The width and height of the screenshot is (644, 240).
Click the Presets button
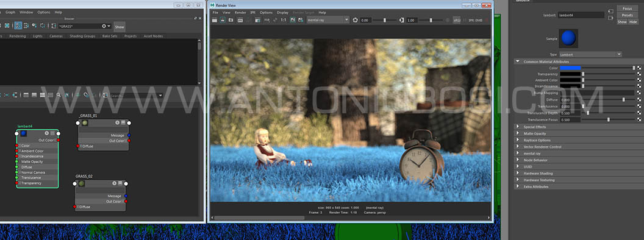click(x=627, y=15)
